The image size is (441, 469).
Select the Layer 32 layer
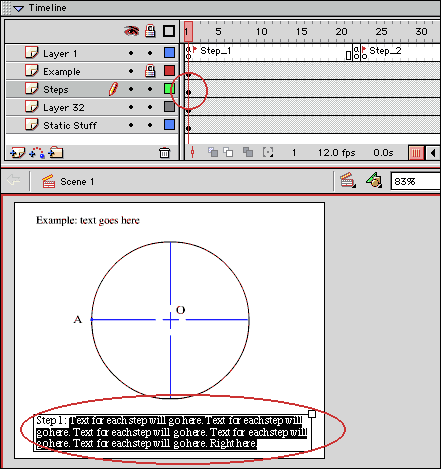tap(92, 107)
